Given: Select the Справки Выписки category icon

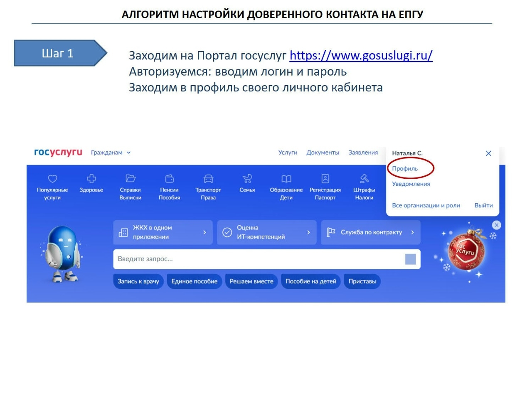Looking at the screenshot, I should click(x=130, y=185).
